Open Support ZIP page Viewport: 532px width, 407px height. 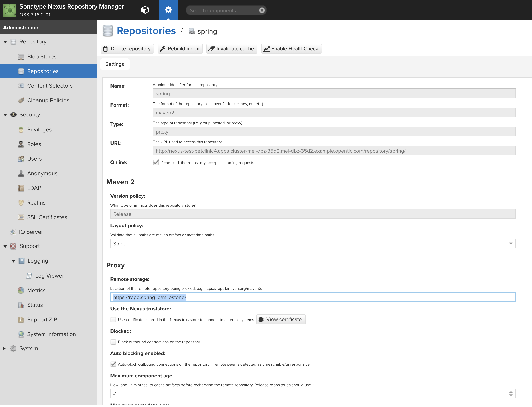pyautogui.click(x=42, y=320)
